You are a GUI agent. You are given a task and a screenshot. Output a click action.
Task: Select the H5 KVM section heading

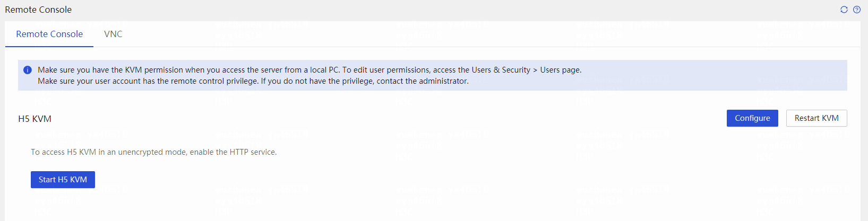pos(35,119)
